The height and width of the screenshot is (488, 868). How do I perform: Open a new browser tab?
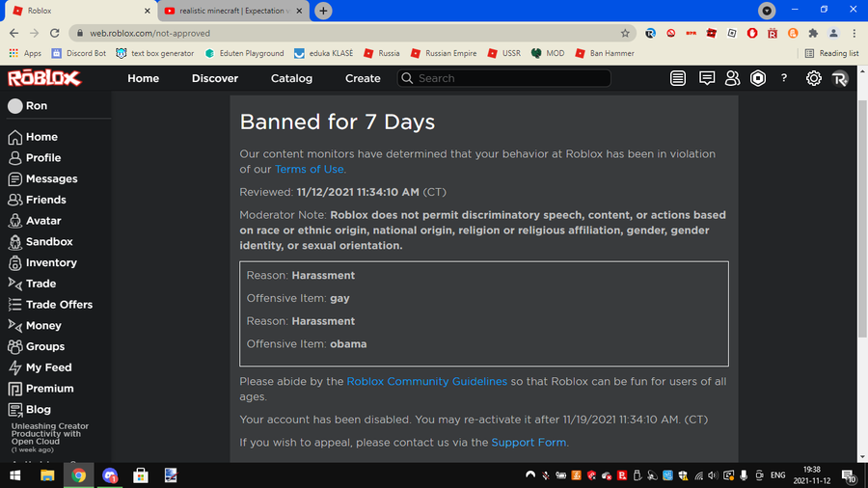(323, 11)
